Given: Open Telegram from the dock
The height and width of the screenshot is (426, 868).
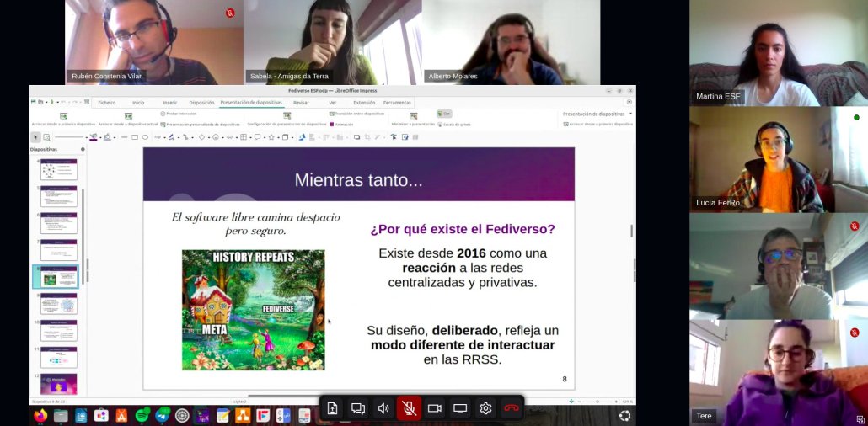Looking at the screenshot, I should [162, 415].
